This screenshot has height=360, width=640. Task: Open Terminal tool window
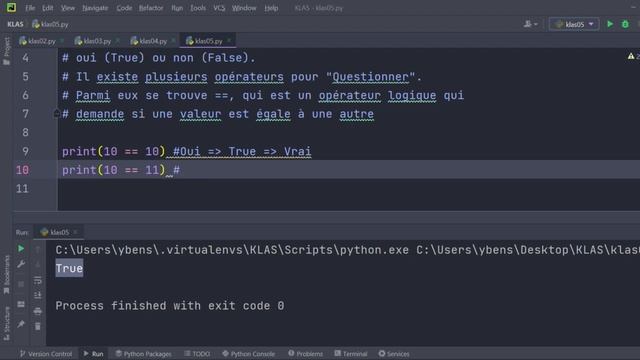point(351,353)
